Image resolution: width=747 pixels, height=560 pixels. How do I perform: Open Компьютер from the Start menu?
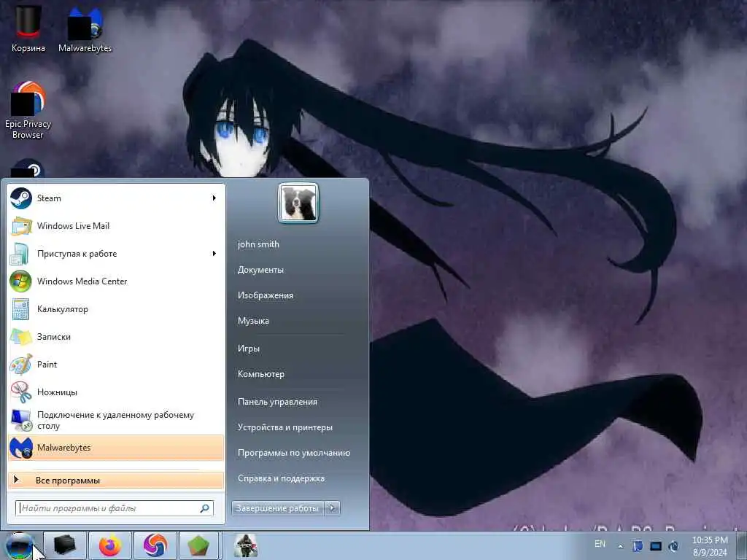[261, 374]
